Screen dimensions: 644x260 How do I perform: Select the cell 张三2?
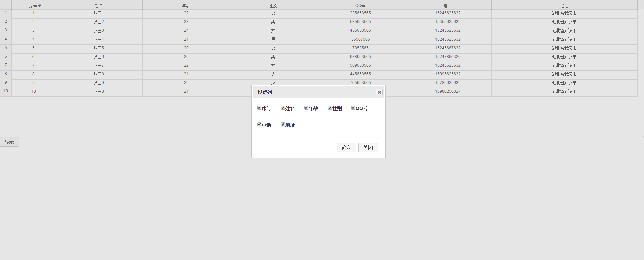(x=99, y=22)
